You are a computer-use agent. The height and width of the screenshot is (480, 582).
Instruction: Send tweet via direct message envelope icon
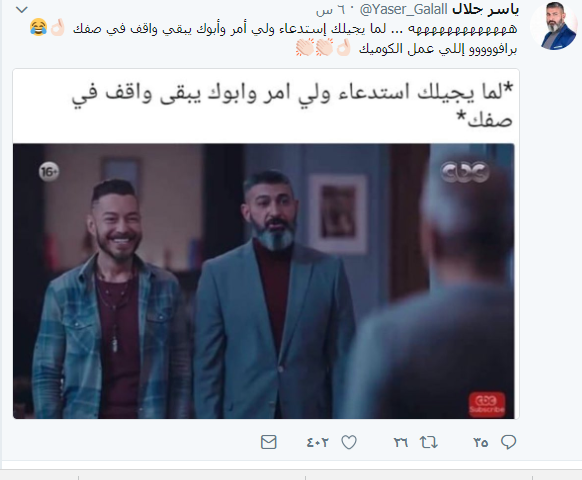pyautogui.click(x=268, y=442)
